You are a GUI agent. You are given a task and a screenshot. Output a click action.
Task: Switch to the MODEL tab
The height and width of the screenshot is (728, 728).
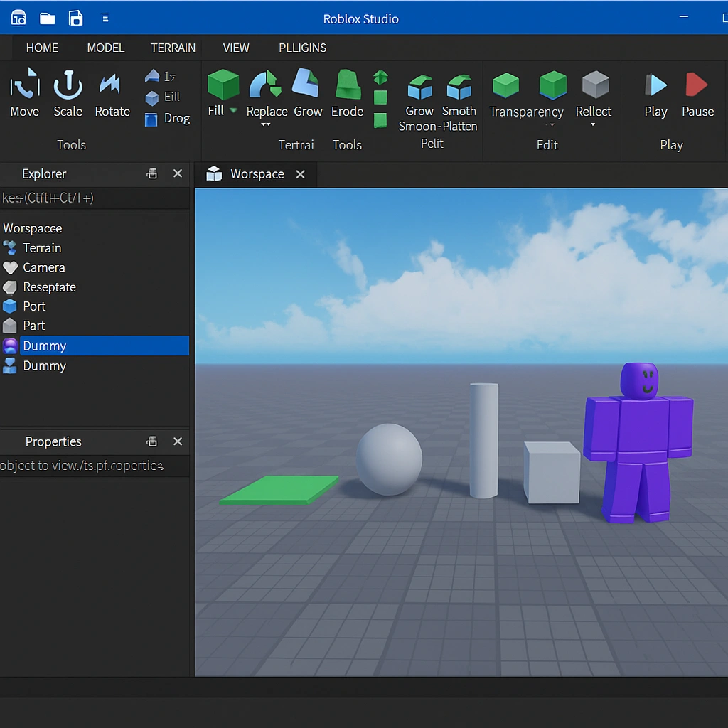105,48
